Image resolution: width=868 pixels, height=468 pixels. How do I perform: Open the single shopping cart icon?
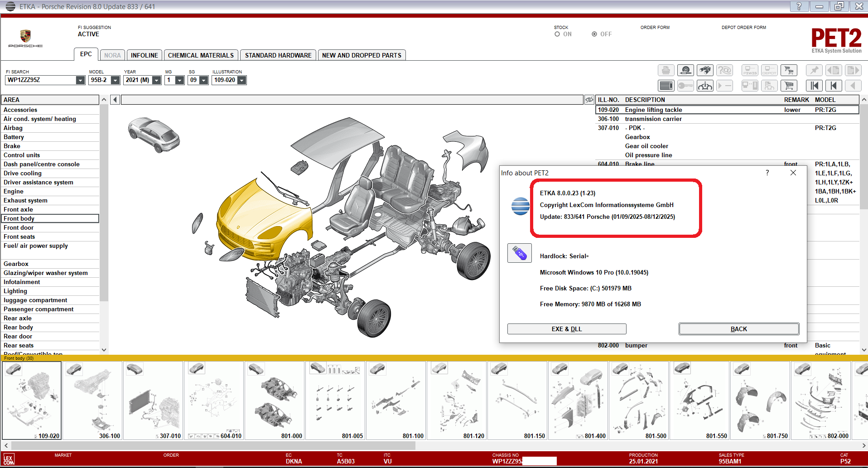(789, 86)
